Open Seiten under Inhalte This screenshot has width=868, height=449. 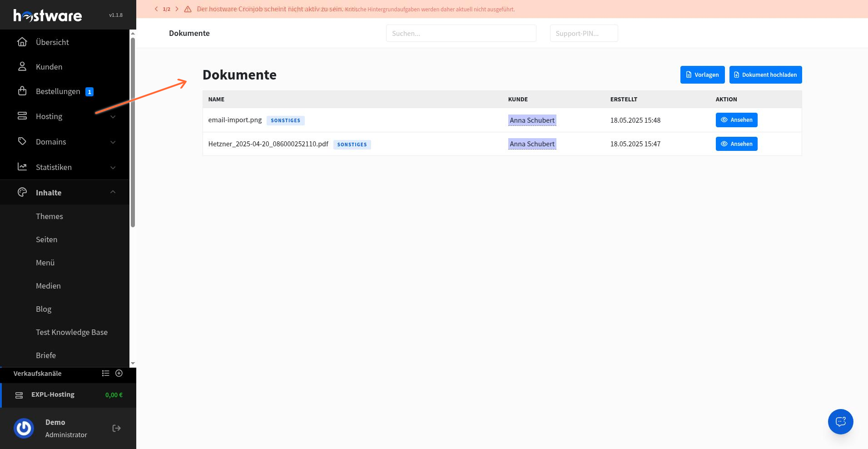click(47, 239)
